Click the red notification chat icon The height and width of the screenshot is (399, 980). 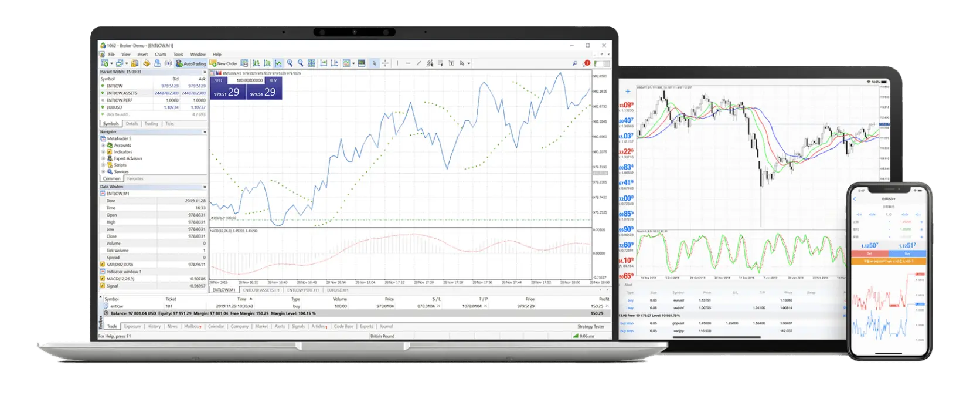coord(587,63)
